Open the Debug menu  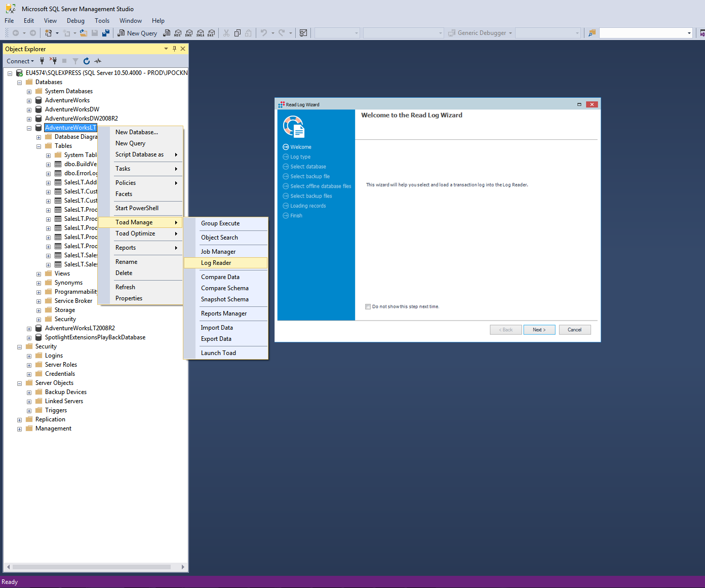(75, 20)
